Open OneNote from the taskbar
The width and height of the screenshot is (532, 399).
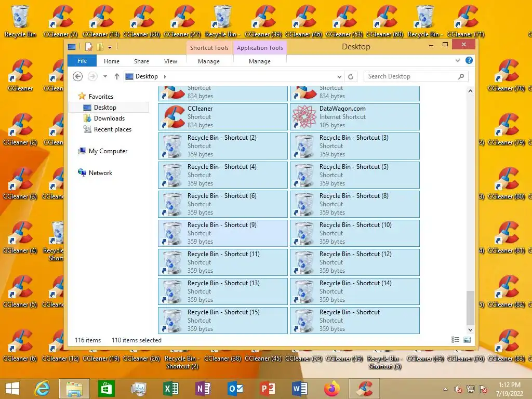(x=203, y=389)
